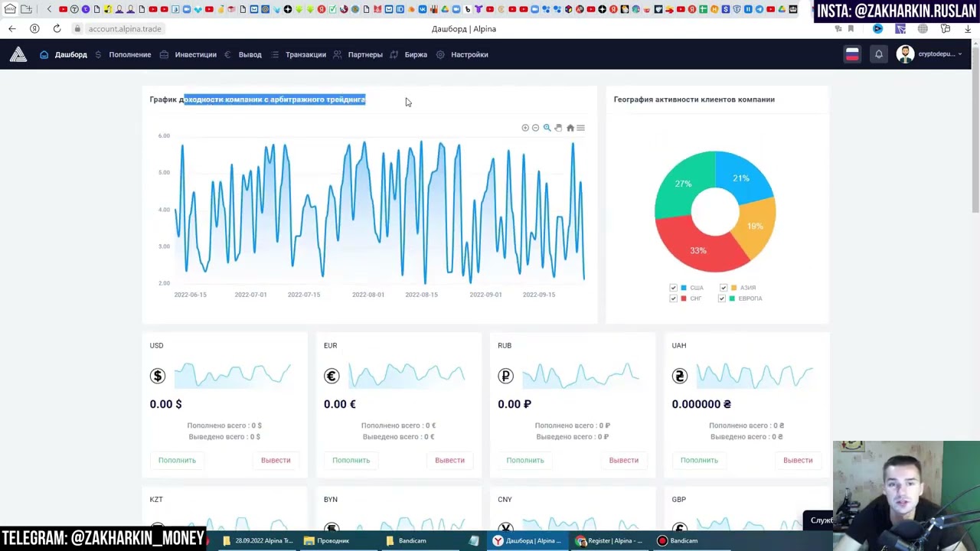Image resolution: width=980 pixels, height=551 pixels.
Task: Open browser downloads arrow icon
Action: click(x=968, y=28)
